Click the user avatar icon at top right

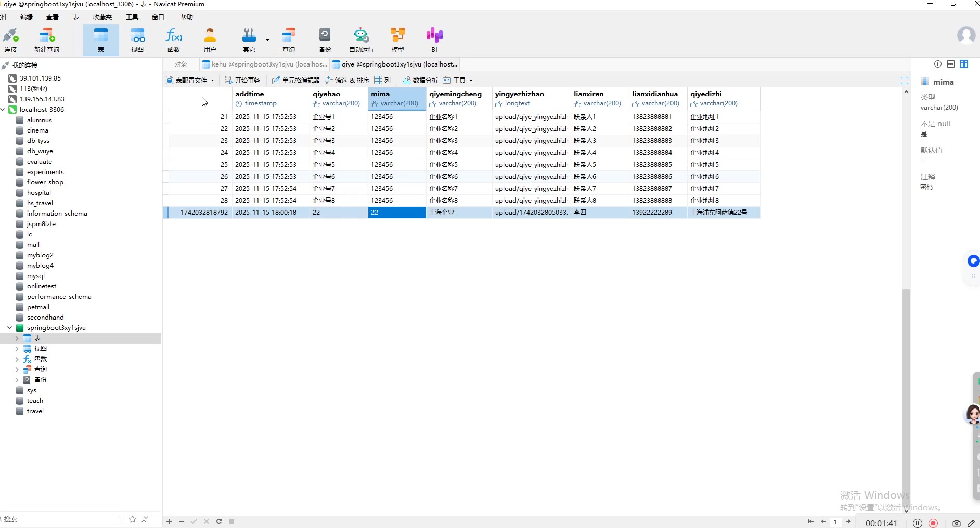(966, 35)
